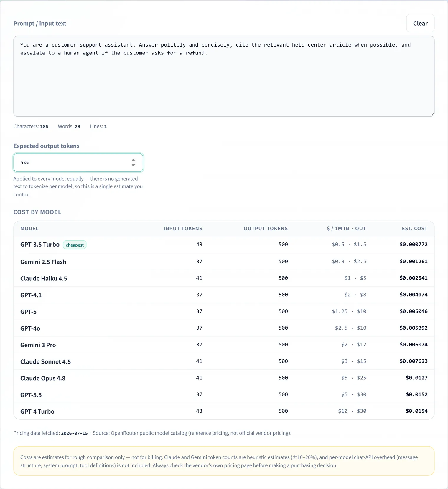This screenshot has height=489, width=448.
Task: Click the $1 · $5 price cell
Action: coord(355,278)
